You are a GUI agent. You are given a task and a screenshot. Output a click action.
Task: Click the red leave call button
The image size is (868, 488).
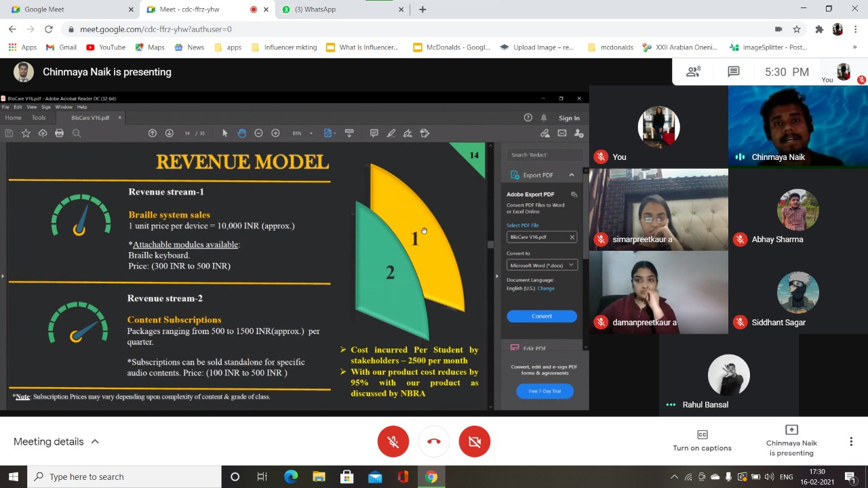(x=434, y=442)
